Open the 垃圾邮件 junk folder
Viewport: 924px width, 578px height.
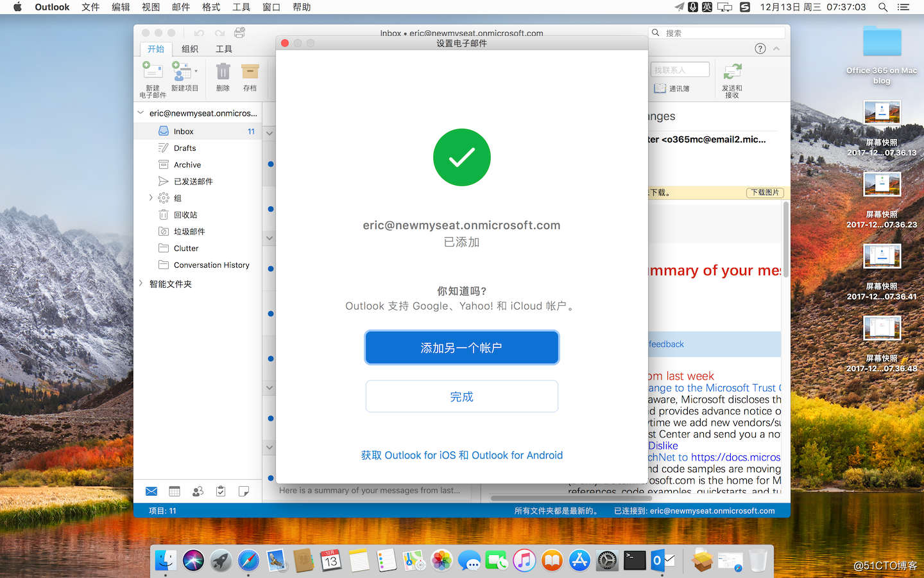198,231
